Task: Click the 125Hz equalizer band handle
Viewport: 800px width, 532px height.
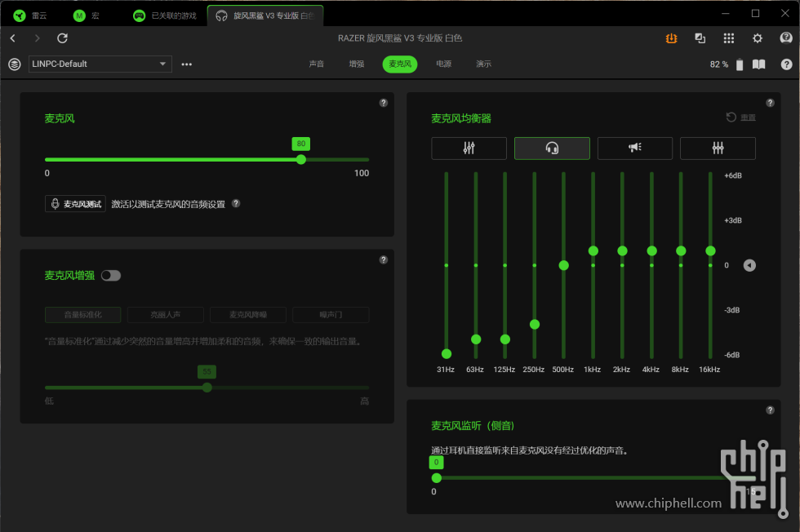Action: pos(505,339)
